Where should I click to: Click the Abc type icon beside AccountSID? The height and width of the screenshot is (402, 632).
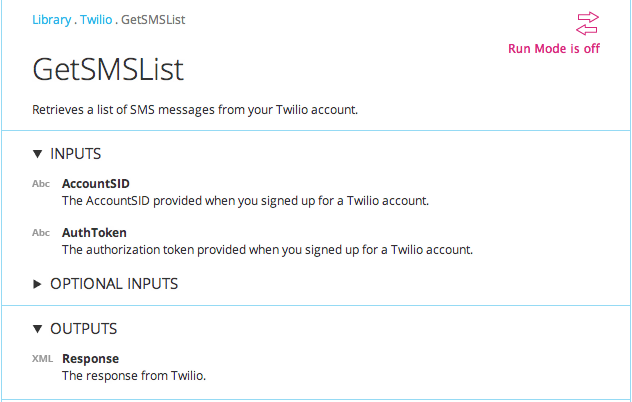coord(41,184)
